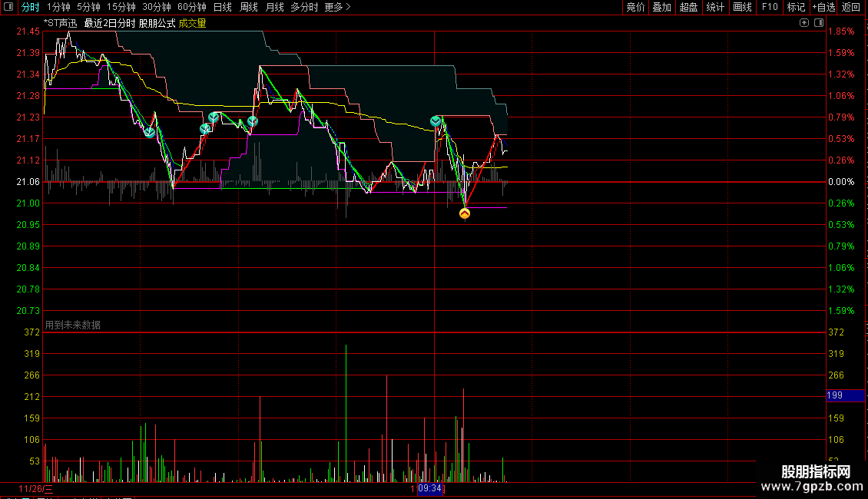
Task: Toggle the left sidebar panel icon
Action: point(8,7)
